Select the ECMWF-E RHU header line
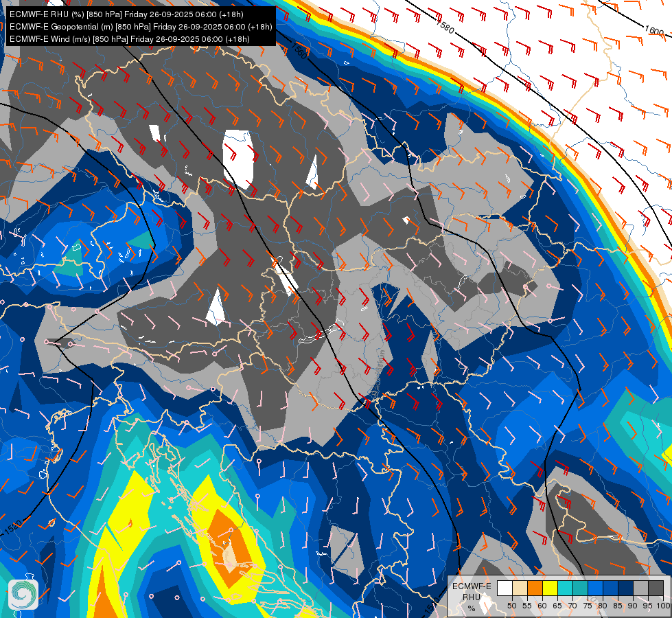The height and width of the screenshot is (618, 672). click(x=126, y=14)
